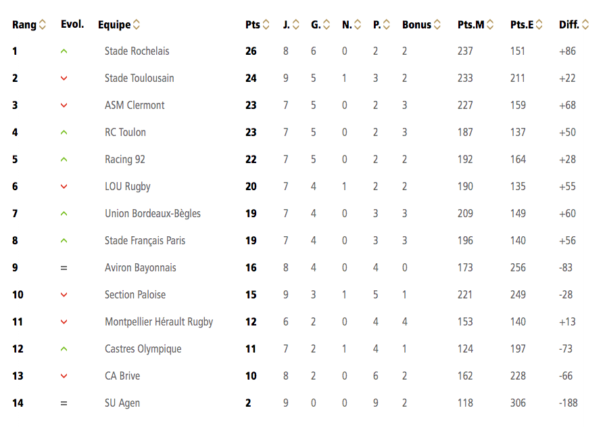Select the Evol. column header
Image resolution: width=605 pixels, height=427 pixels.
72,24
